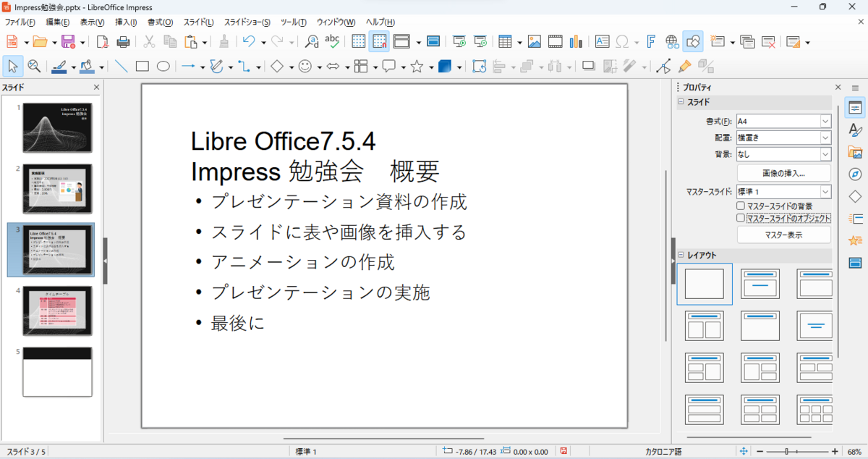Open the master slide dropdown

point(825,192)
